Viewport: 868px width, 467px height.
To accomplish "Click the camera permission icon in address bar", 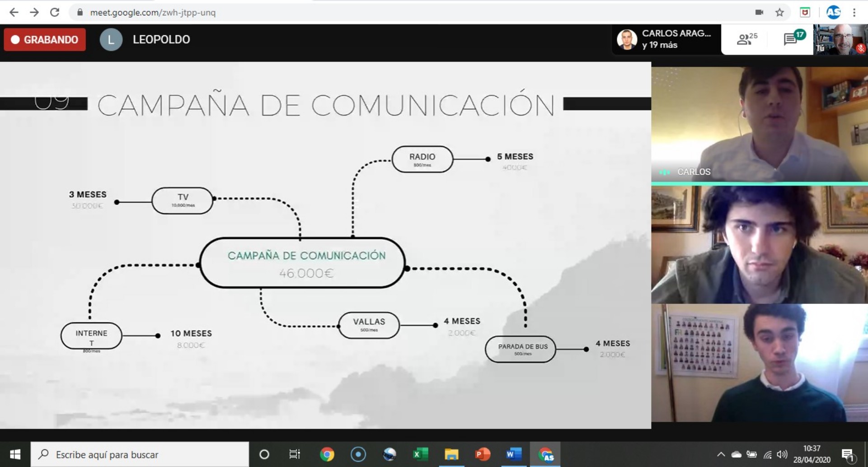I will (x=759, y=13).
